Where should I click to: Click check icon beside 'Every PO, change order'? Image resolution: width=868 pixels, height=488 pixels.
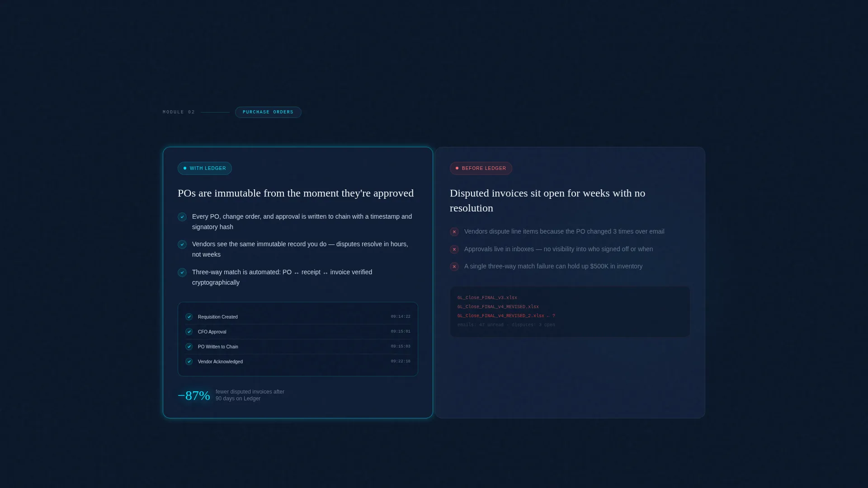182,217
